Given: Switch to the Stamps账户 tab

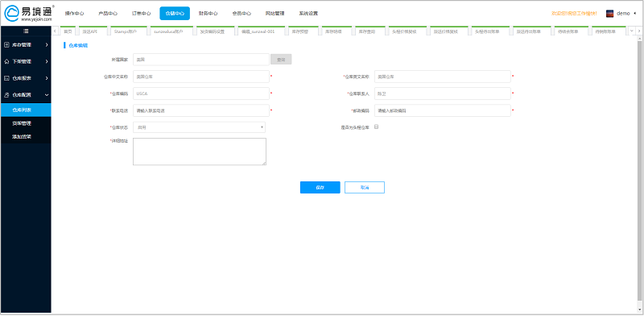Looking at the screenshot, I should [126, 31].
